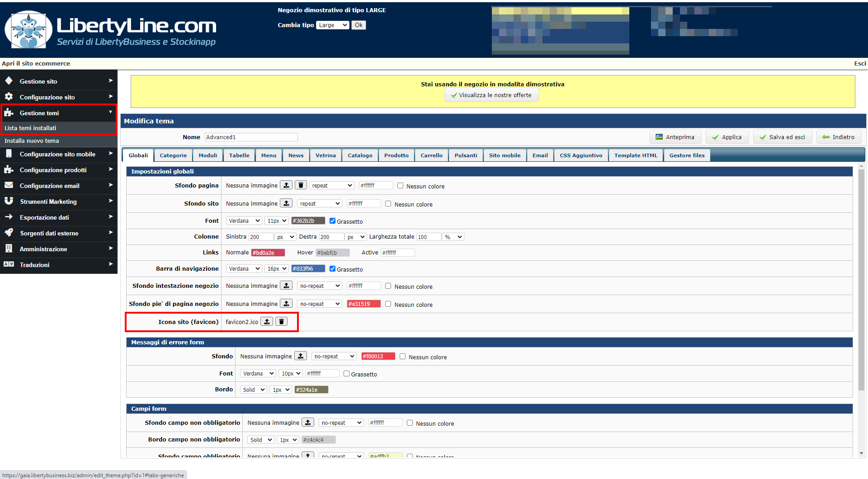Open the global Font family Verdana dropdown
The width and height of the screenshot is (868, 479).
244,221
